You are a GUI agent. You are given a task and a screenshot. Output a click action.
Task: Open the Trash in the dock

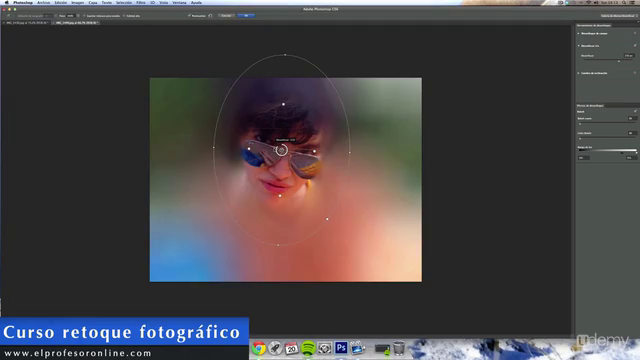[399, 348]
